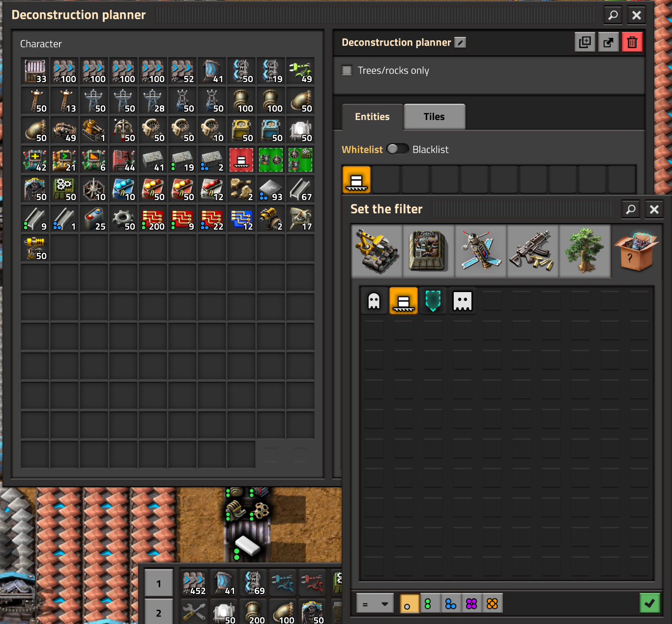This screenshot has height=624, width=672.
Task: Select epic quality (purple dots)
Action: click(471, 603)
